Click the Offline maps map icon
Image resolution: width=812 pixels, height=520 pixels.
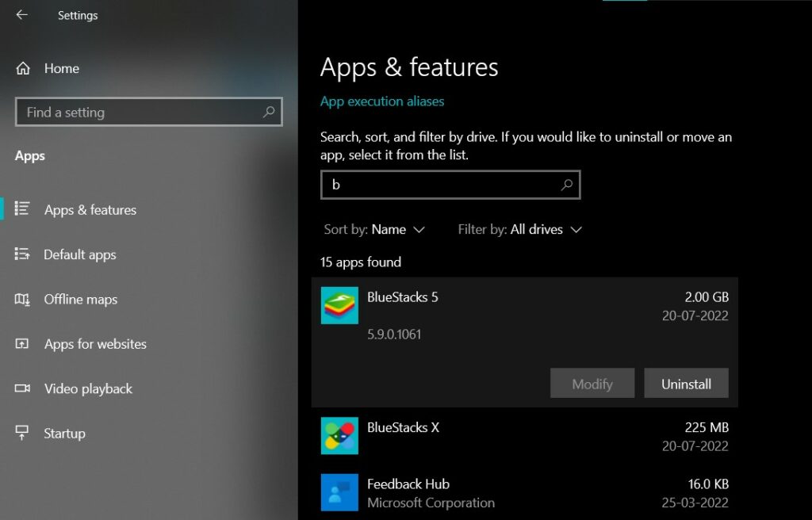pyautogui.click(x=24, y=300)
